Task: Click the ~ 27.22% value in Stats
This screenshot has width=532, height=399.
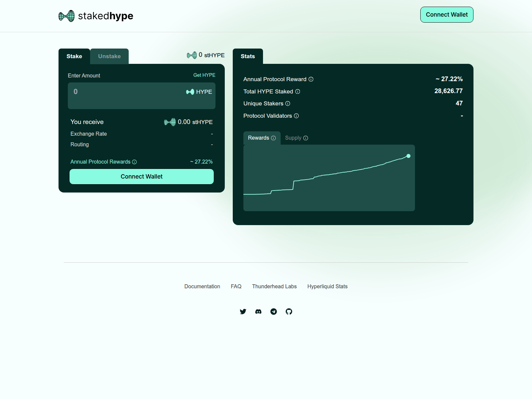Action: pos(449,79)
